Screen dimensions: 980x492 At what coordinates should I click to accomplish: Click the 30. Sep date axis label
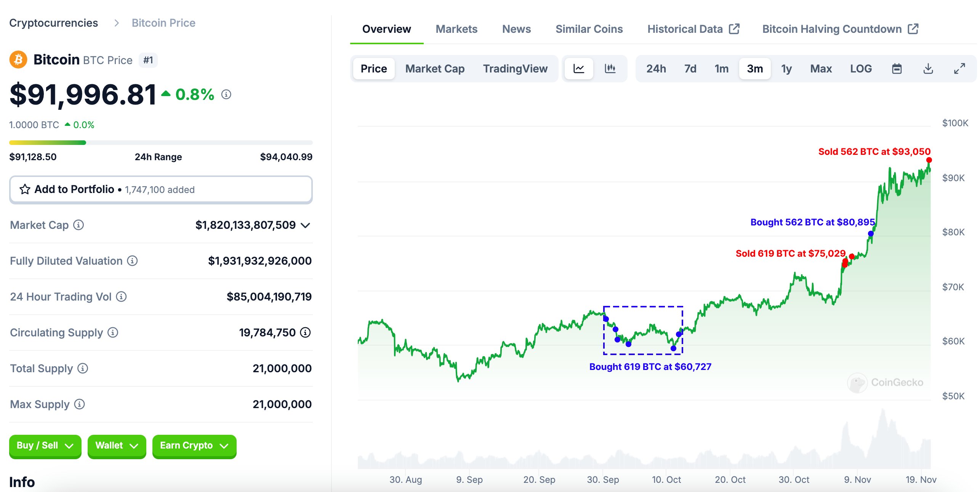(x=603, y=480)
